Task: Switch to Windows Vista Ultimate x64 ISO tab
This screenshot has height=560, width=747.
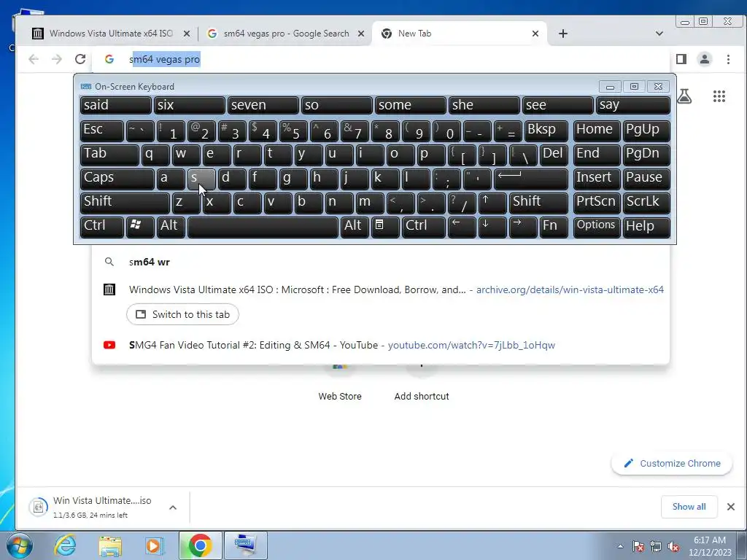Action: 111,34
